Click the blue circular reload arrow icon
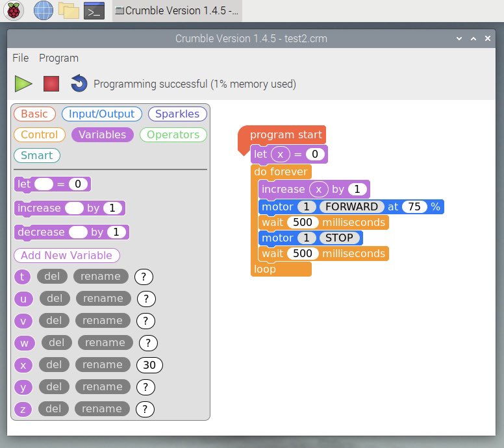The height and width of the screenshot is (448, 504). [79, 83]
